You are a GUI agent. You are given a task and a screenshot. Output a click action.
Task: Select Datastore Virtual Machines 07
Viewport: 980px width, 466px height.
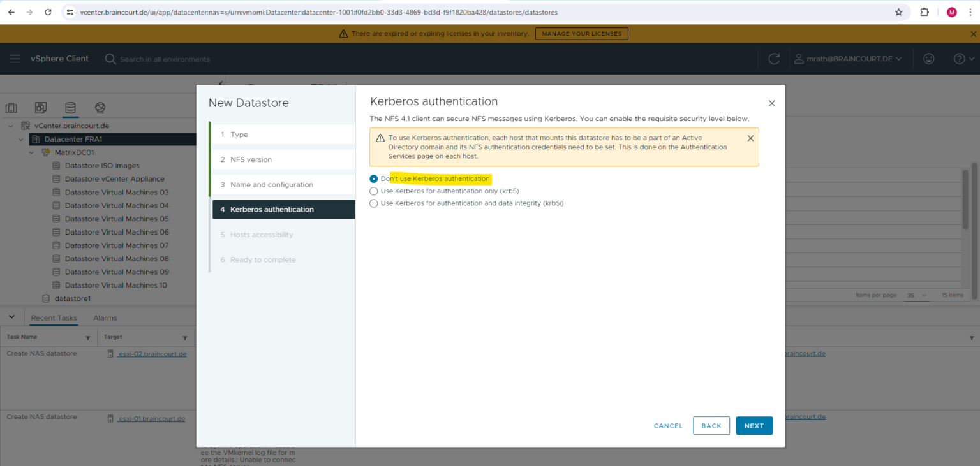click(117, 245)
